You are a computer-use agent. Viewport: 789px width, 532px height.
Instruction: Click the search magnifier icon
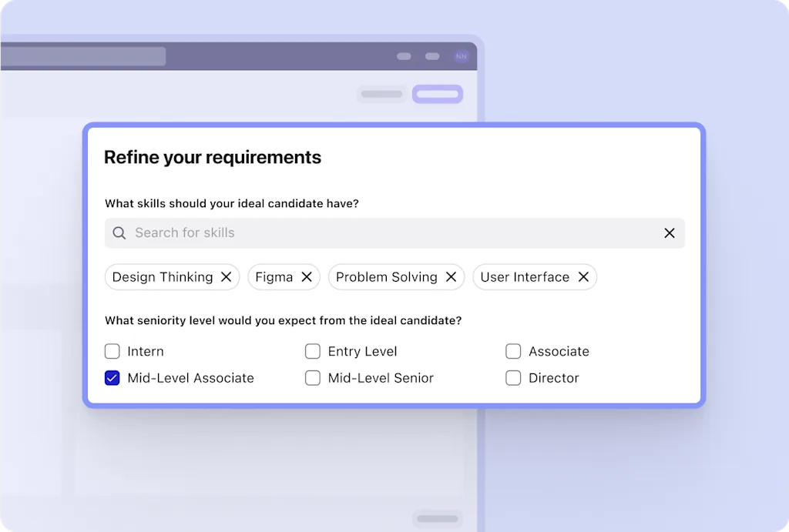pos(119,233)
